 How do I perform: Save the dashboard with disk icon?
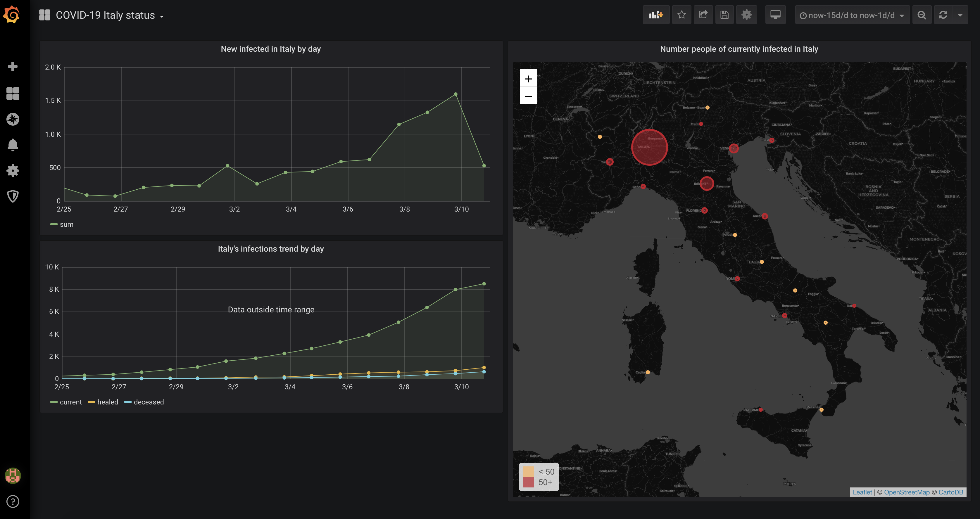pyautogui.click(x=724, y=15)
